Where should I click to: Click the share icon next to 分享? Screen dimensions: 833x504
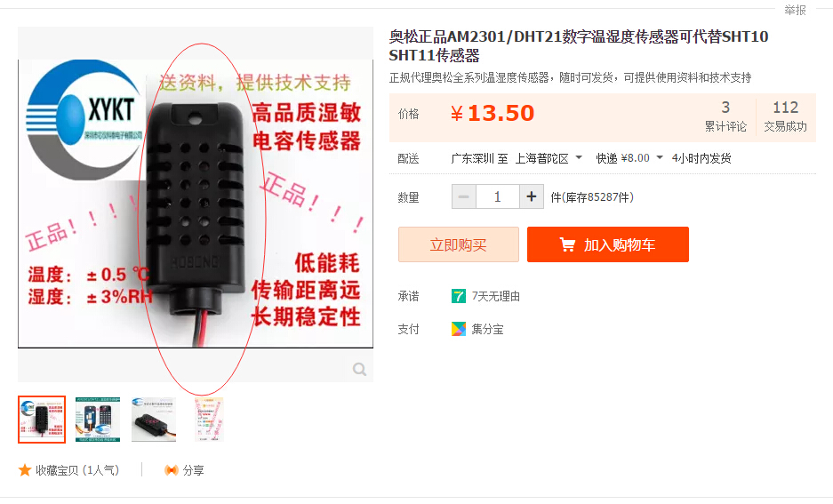pos(171,470)
